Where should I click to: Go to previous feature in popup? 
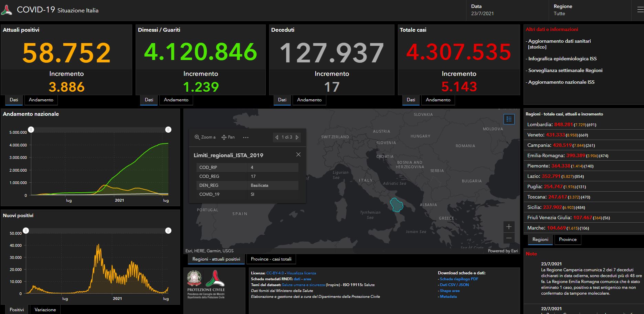pyautogui.click(x=277, y=137)
